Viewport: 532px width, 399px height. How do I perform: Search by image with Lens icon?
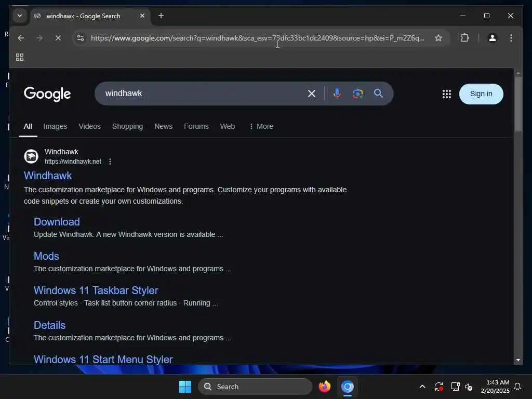[x=357, y=94]
